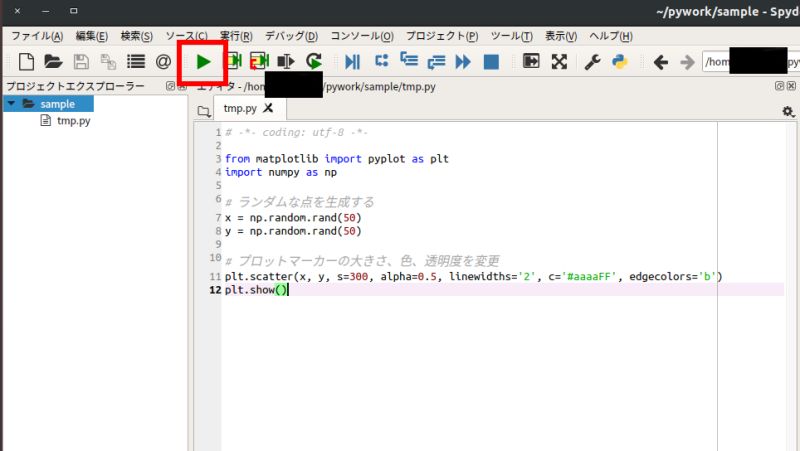Open the コンソール(O) menu
Viewport: 800px width, 451px height.
point(362,36)
